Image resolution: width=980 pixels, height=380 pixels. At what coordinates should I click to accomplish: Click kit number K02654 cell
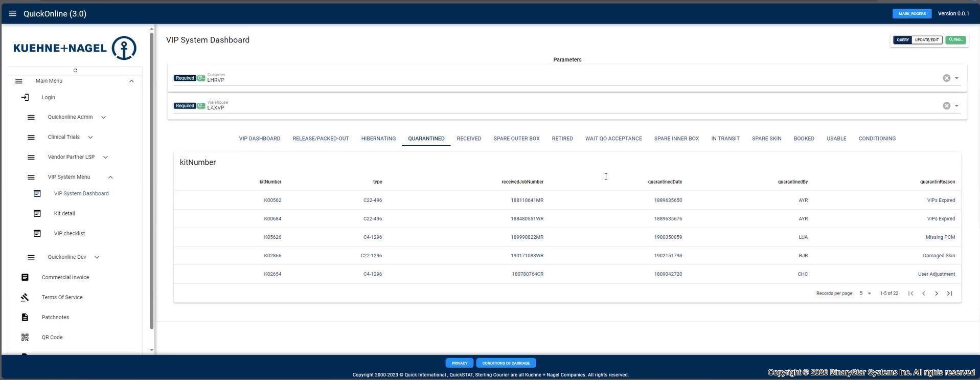click(x=272, y=274)
